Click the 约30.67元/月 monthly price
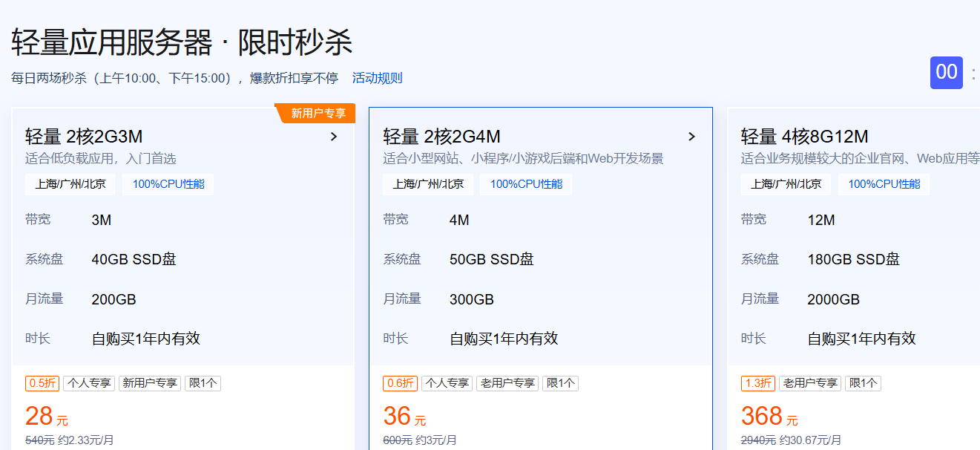The image size is (980, 450). [811, 440]
